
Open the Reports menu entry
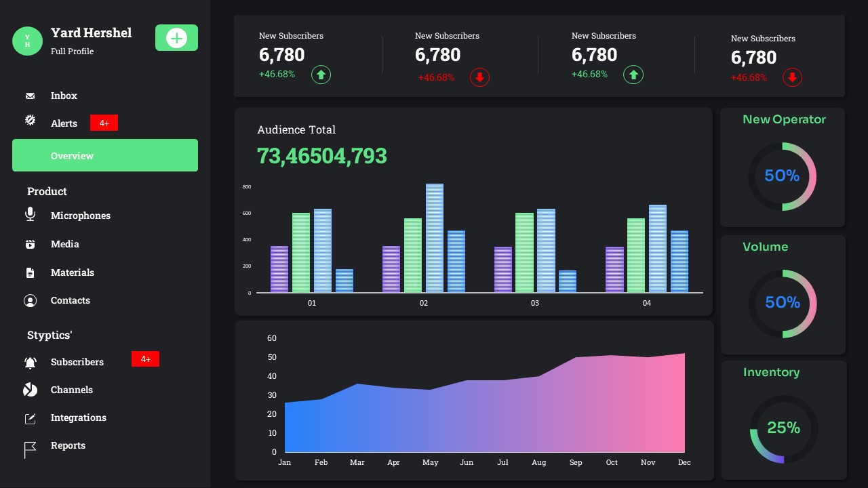point(68,445)
